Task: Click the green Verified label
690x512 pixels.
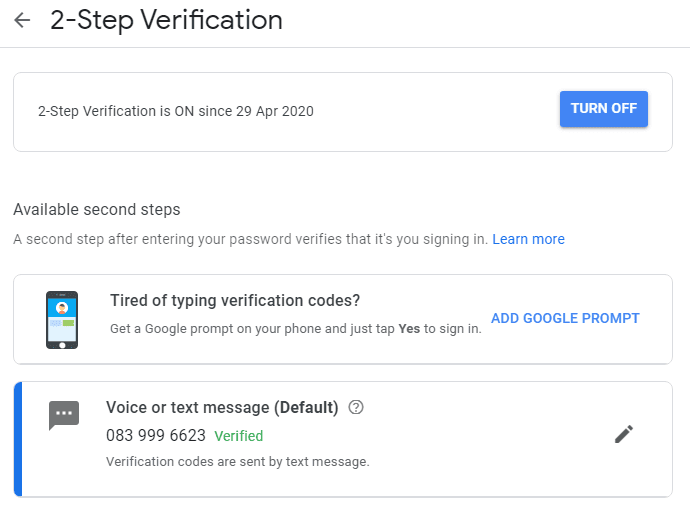Action: point(239,436)
